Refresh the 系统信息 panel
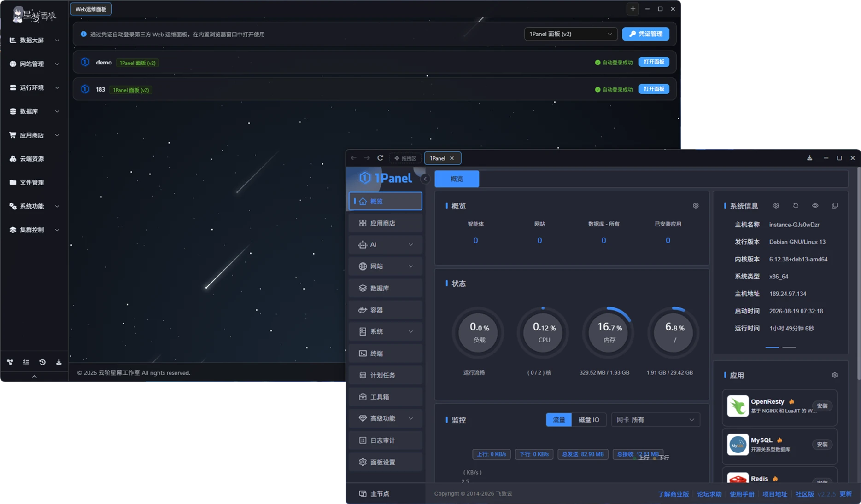861x504 pixels. point(796,206)
